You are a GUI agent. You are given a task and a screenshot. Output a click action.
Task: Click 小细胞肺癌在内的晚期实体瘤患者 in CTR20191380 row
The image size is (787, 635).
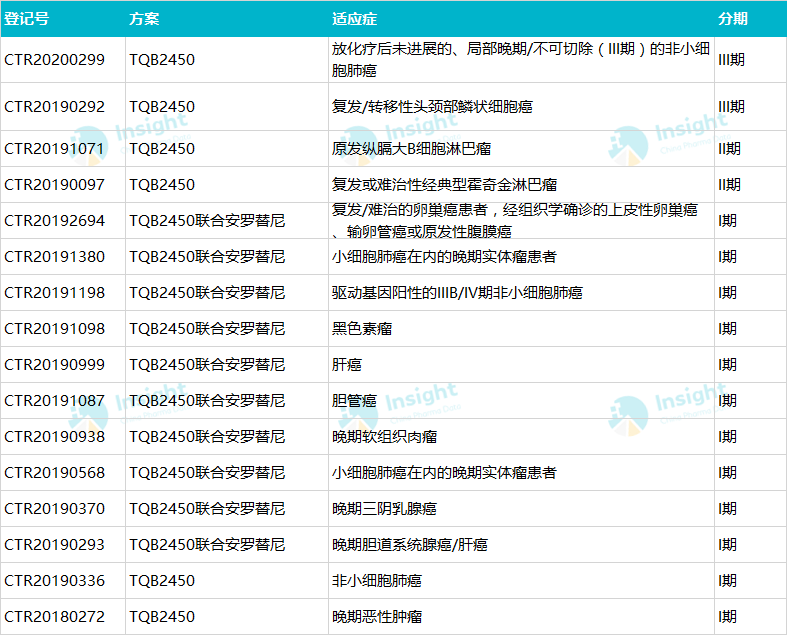444,257
